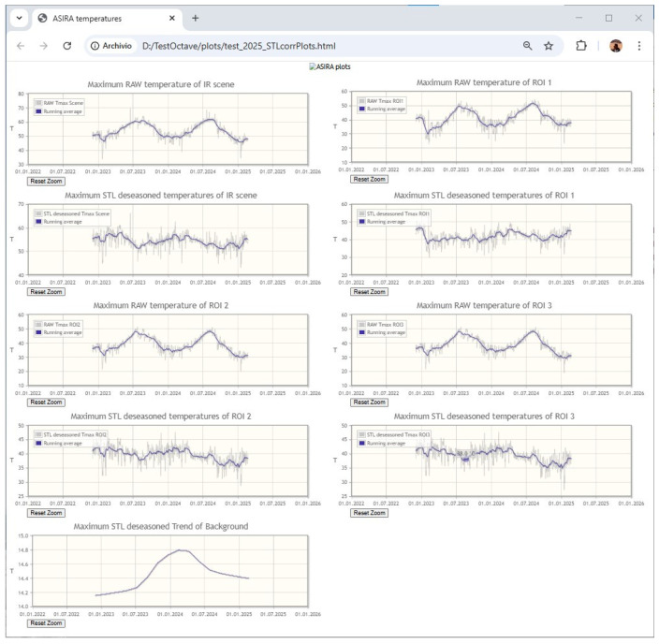Open the Extensions puzzle icon
This screenshot has height=644, width=659.
click(581, 46)
